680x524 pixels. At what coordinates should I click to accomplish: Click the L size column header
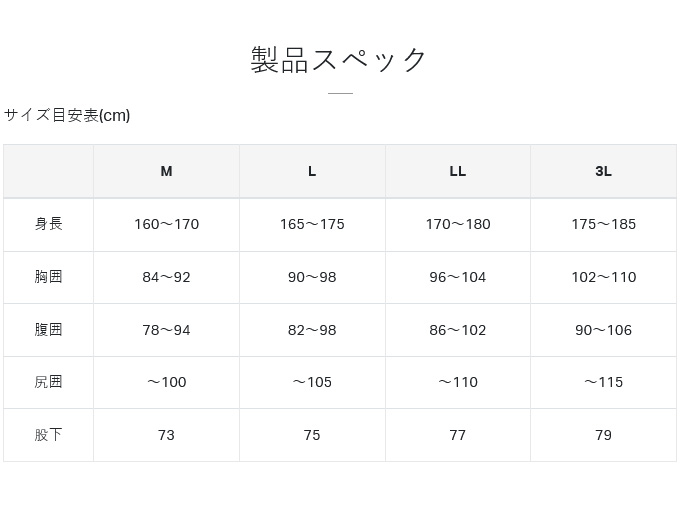[312, 171]
